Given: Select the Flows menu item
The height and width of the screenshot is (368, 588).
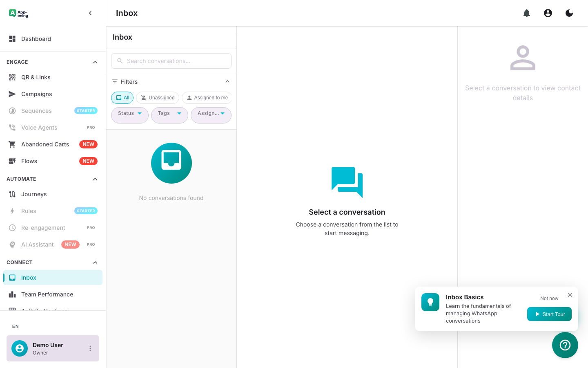Looking at the screenshot, I should pos(29,161).
